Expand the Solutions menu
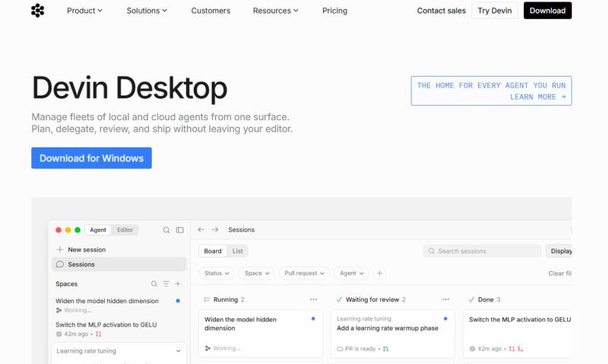 (147, 11)
